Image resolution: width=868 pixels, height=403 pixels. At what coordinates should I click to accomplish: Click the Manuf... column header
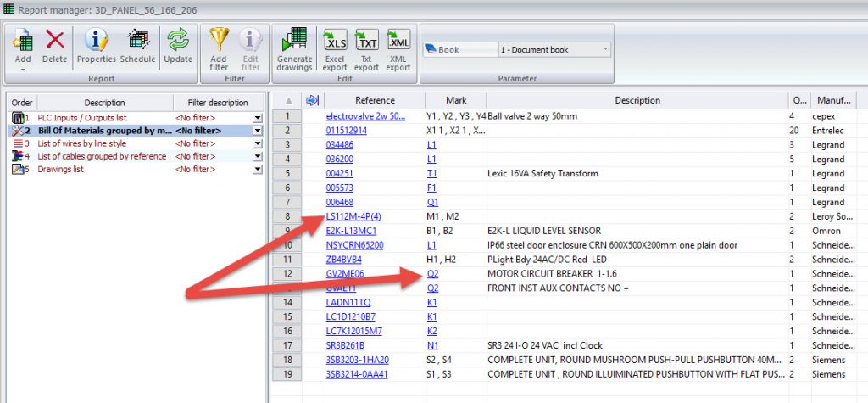coord(834,100)
